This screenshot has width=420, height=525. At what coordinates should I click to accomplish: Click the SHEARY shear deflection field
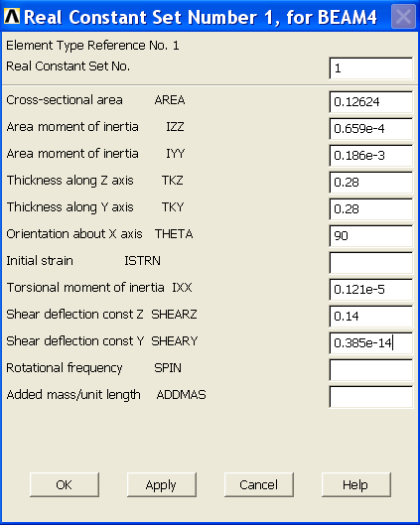[x=371, y=343]
